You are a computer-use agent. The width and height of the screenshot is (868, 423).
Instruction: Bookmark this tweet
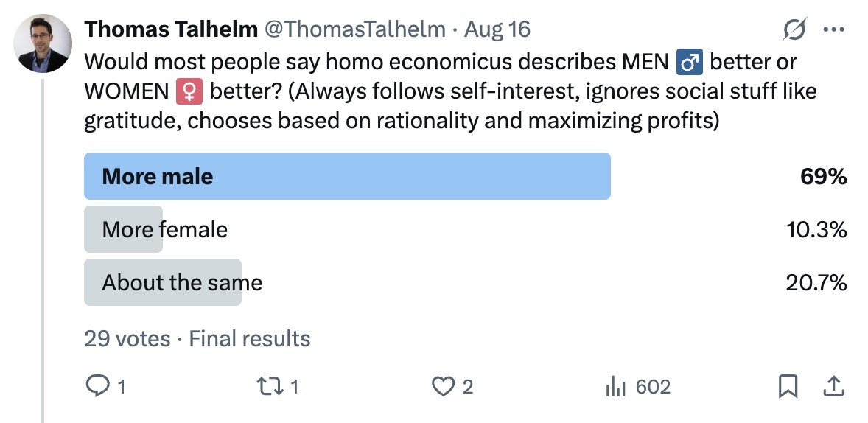[788, 386]
